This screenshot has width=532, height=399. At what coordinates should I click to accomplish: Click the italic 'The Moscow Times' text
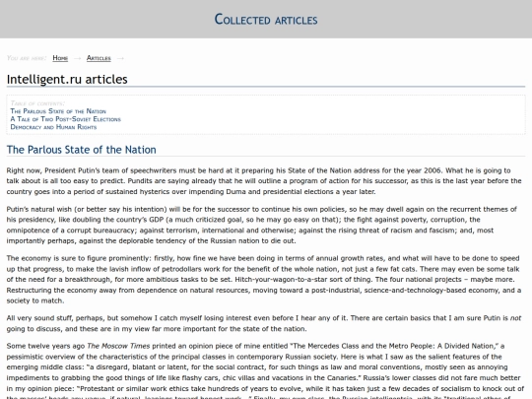(x=118, y=346)
